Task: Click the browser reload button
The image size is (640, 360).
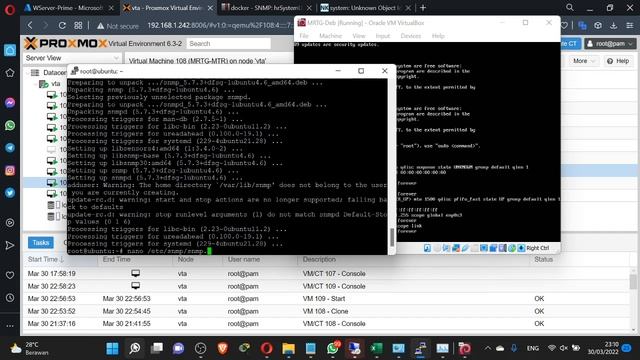Action: click(x=62, y=26)
